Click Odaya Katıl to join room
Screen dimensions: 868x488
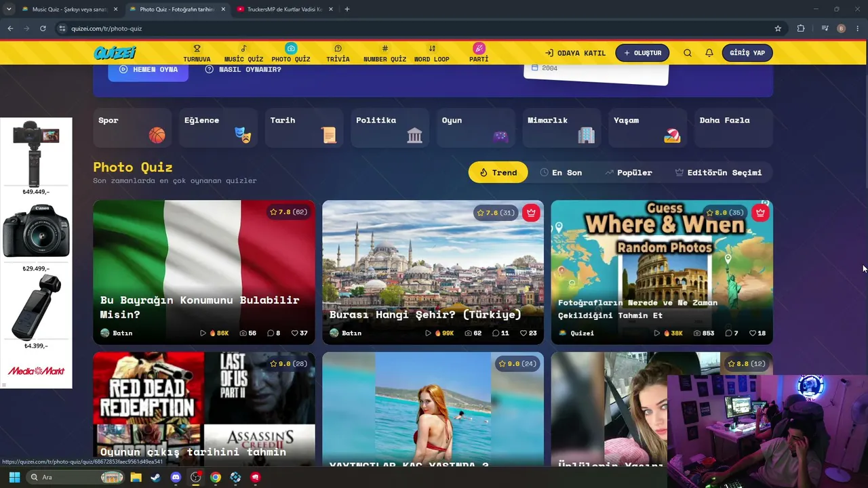[x=575, y=53]
